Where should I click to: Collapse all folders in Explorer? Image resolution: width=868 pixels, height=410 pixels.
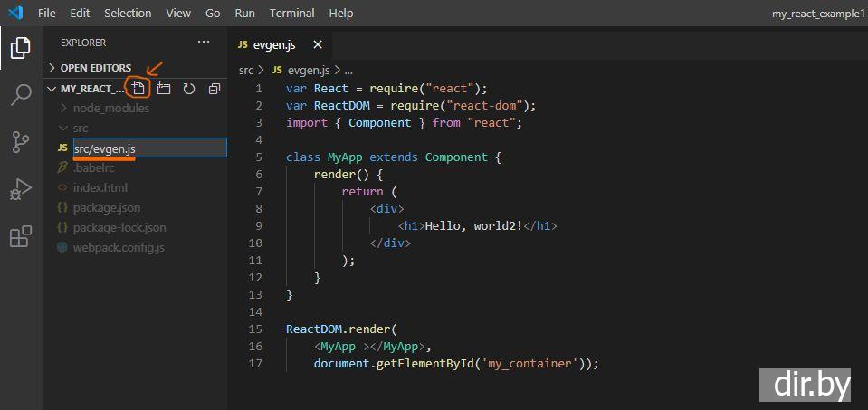pos(215,89)
